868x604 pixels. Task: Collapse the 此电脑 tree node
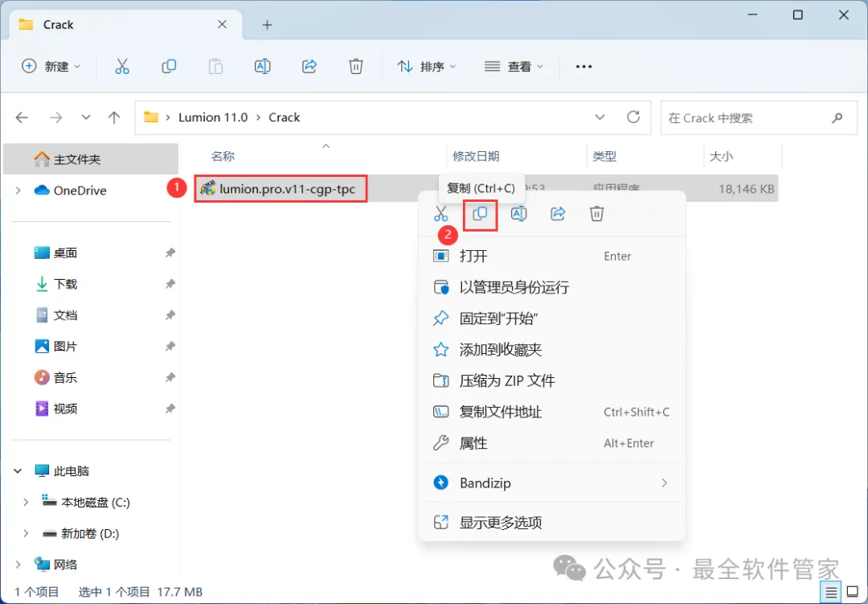18,471
